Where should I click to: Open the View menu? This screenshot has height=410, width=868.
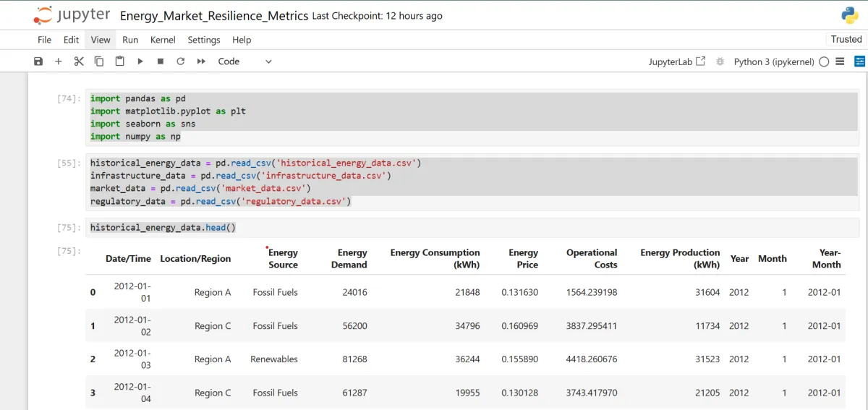tap(101, 40)
